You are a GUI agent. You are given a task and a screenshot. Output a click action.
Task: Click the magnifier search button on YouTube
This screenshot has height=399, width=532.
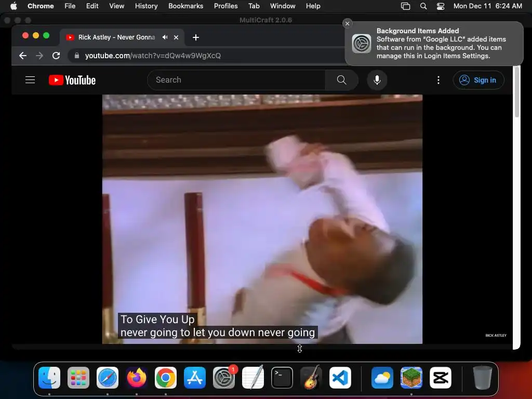(x=342, y=80)
